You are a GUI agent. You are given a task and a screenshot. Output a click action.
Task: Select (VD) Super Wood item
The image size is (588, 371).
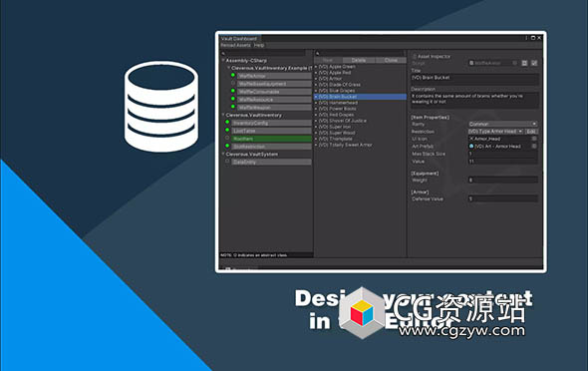(360, 133)
